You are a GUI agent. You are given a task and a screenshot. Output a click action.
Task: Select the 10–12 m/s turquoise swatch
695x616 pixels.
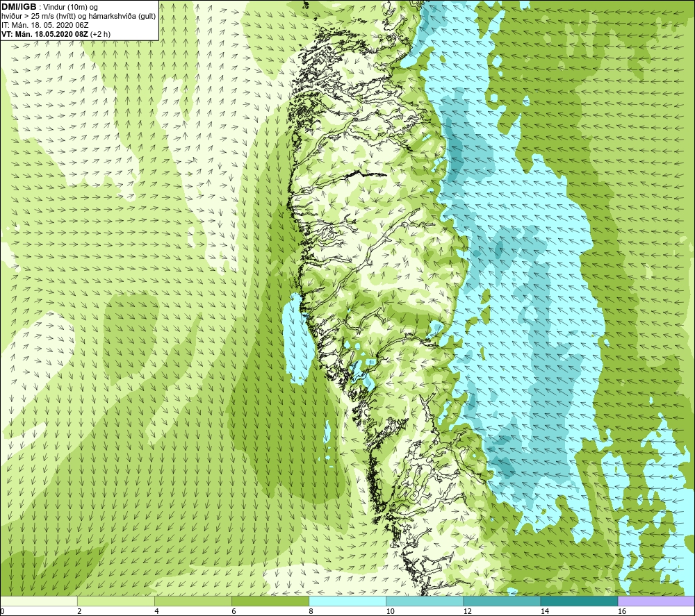[x=424, y=601]
